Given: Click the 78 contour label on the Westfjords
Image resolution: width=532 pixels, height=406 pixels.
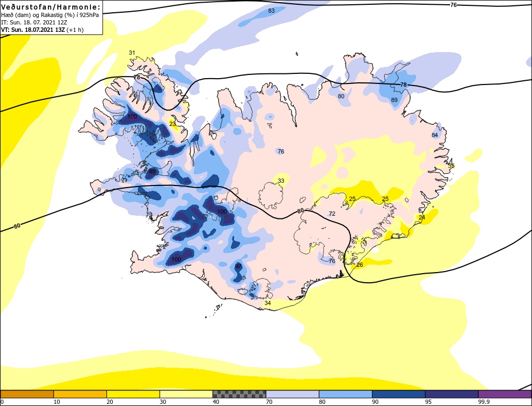Looking at the screenshot, I should (137, 77).
